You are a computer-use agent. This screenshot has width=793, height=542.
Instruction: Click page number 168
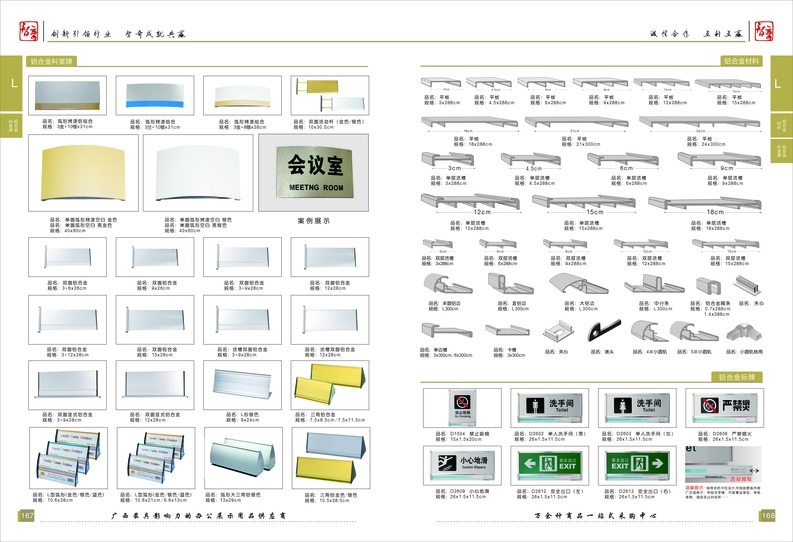click(x=767, y=516)
